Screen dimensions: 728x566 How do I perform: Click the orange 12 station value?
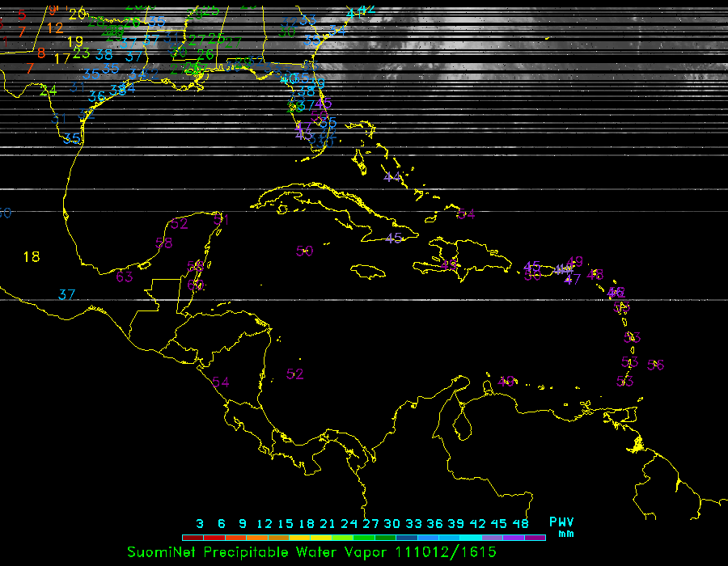pyautogui.click(x=54, y=27)
